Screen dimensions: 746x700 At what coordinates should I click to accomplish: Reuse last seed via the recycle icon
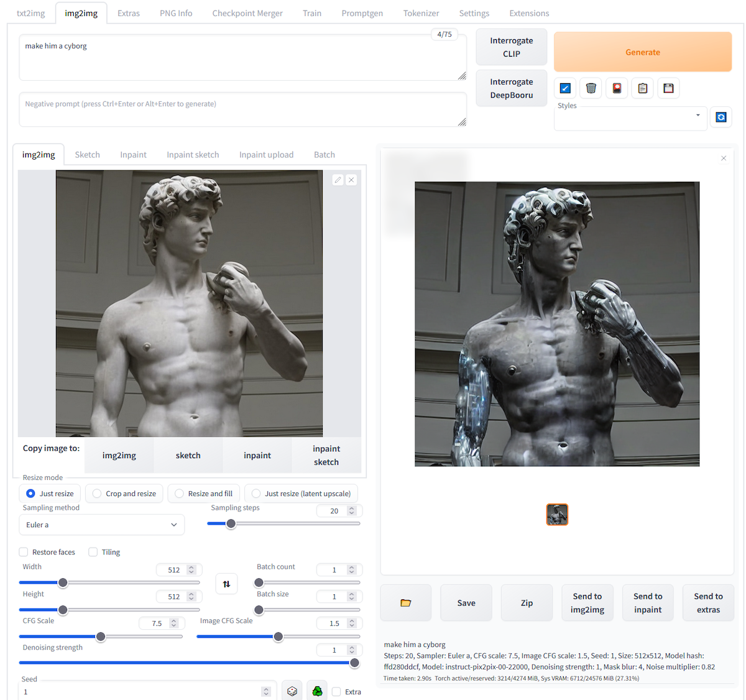click(316, 690)
